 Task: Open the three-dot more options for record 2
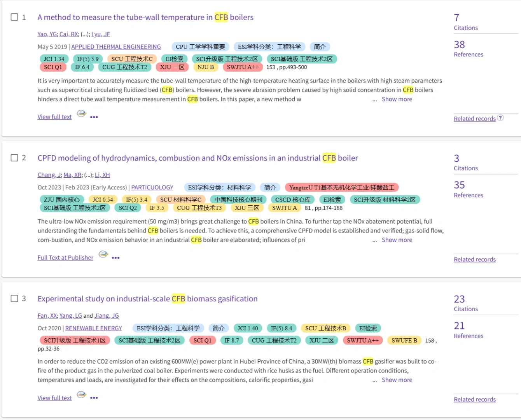click(x=116, y=257)
